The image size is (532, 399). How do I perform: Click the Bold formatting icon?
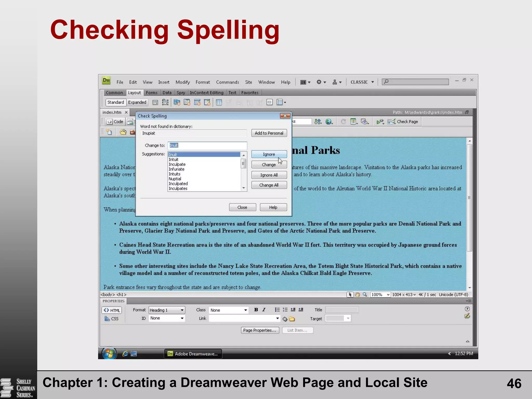pos(256,310)
